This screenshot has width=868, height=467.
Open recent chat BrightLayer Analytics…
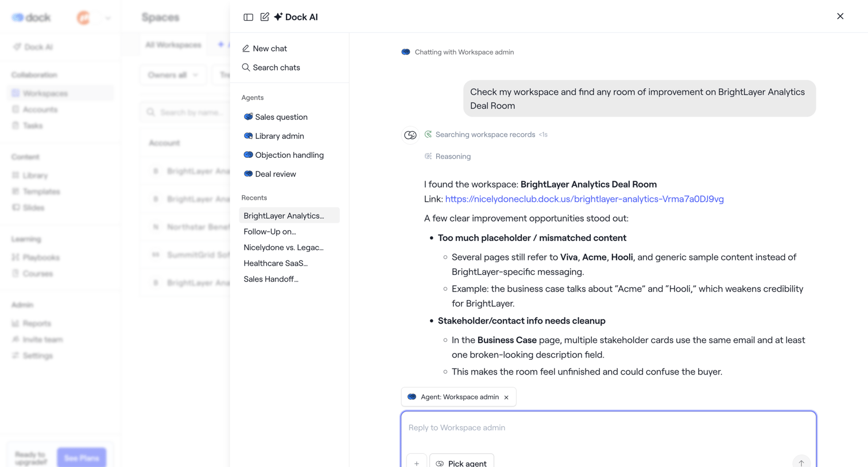tap(289, 216)
